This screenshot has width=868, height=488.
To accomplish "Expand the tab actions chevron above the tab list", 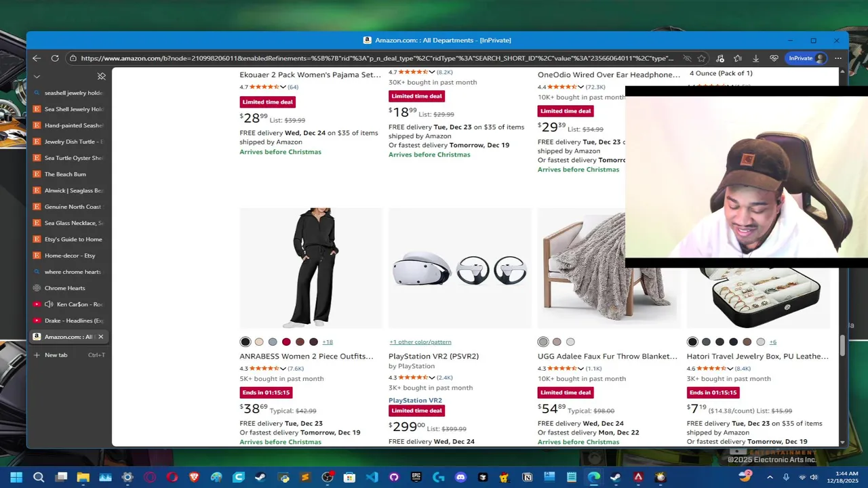I will point(37,77).
